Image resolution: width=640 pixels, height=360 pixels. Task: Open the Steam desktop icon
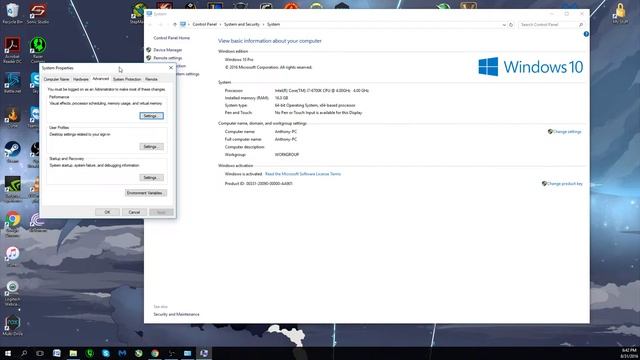point(12,152)
